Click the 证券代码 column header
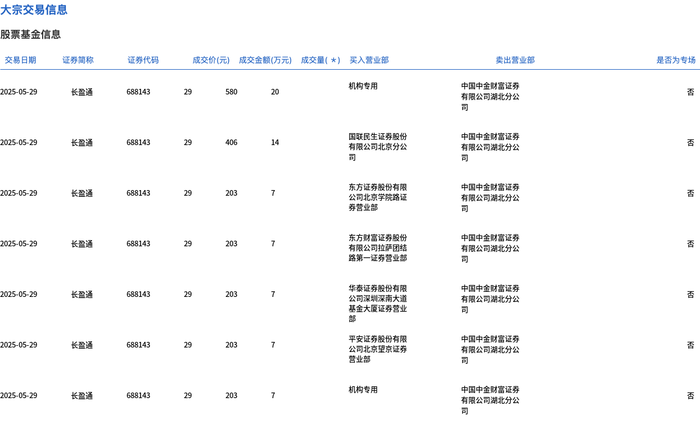The image size is (700, 424). pyautogui.click(x=143, y=60)
